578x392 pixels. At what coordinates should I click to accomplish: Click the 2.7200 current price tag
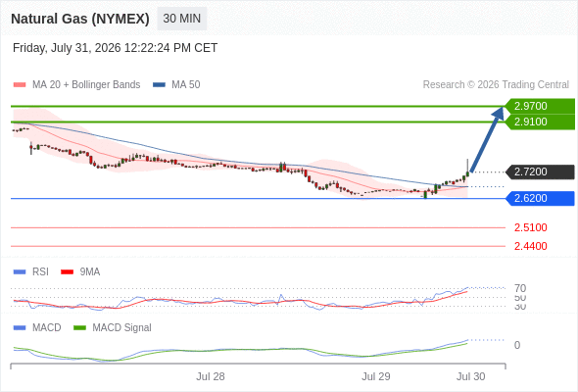(541, 171)
